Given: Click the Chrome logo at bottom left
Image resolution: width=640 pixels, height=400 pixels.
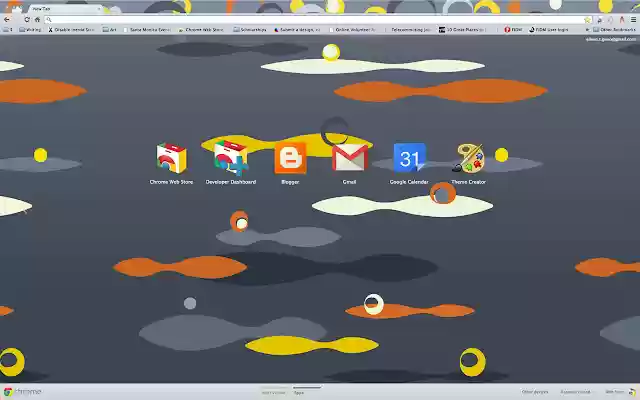Looking at the screenshot, I should pyautogui.click(x=22, y=392).
